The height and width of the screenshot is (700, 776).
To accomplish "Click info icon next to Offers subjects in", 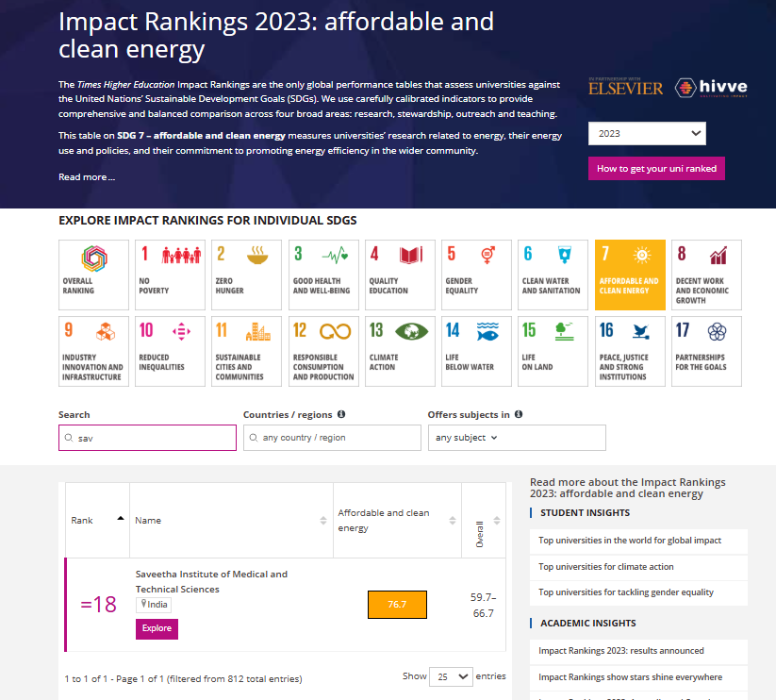I will [x=519, y=414].
